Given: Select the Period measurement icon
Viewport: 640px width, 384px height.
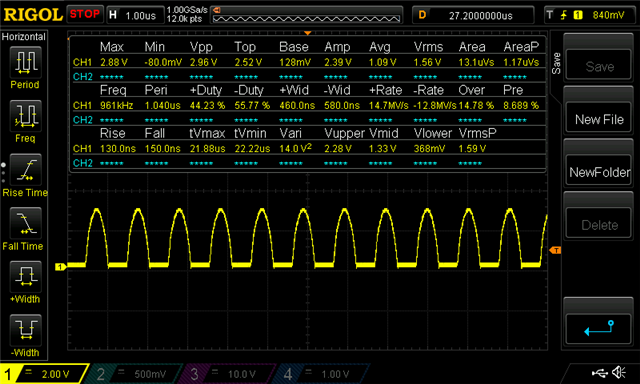Looking at the screenshot, I should [x=25, y=62].
